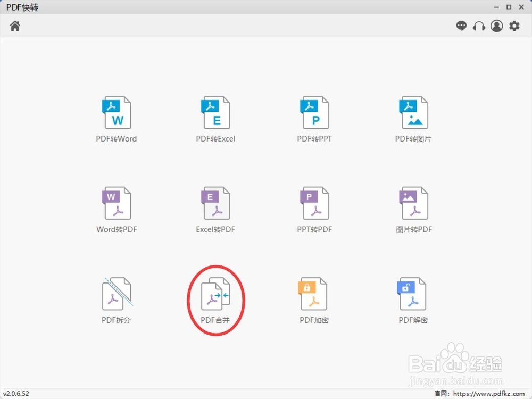Launch the Excel转PDF converter
The image size is (532, 399).
[x=216, y=210]
